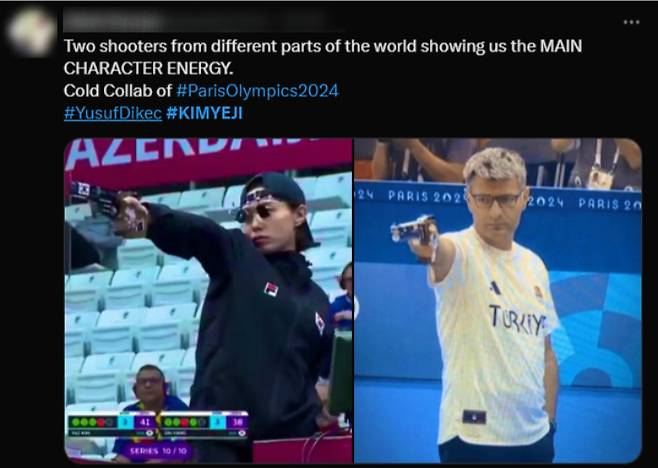Open the left photo of shooter in black cap
This screenshot has height=468, width=658.
tap(209, 301)
